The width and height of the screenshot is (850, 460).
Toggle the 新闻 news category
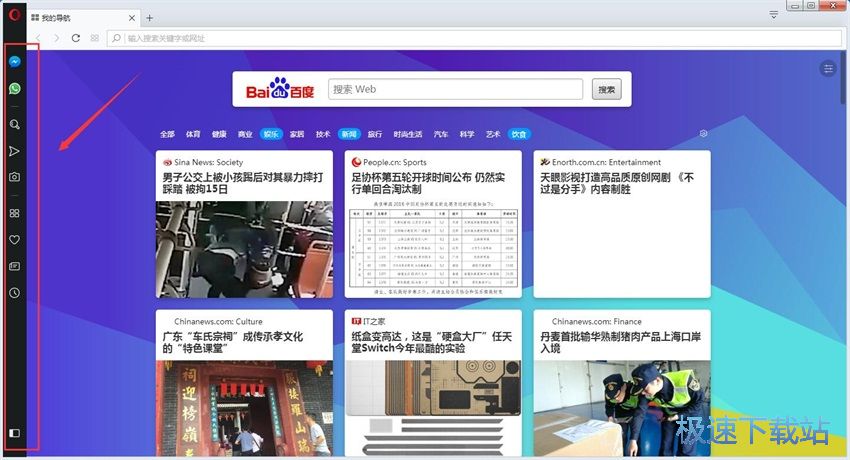tap(349, 134)
